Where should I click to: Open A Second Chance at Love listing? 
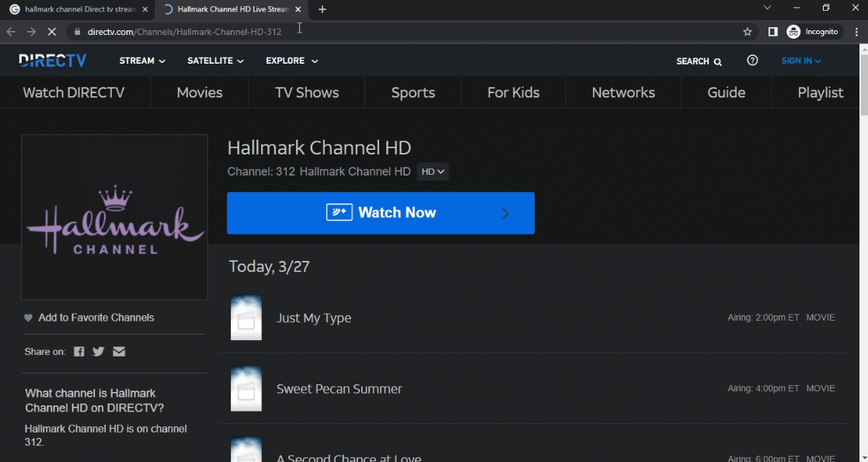[349, 457]
